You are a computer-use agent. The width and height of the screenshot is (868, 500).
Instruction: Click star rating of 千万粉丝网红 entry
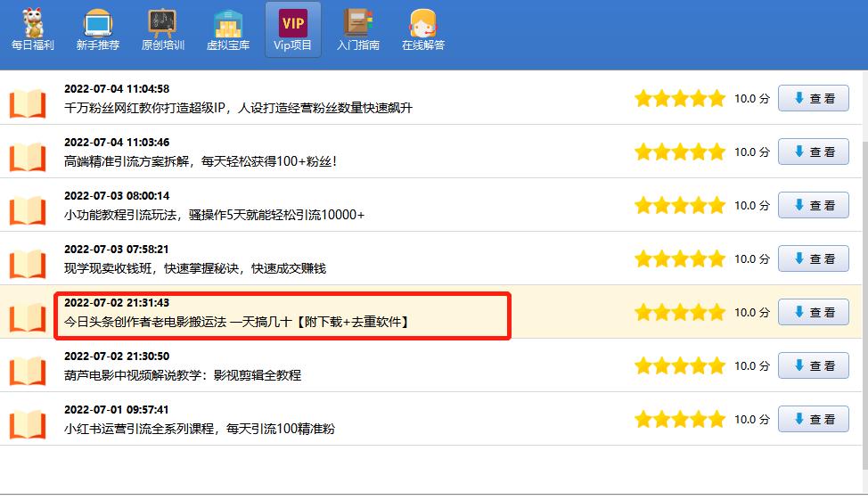(x=680, y=99)
